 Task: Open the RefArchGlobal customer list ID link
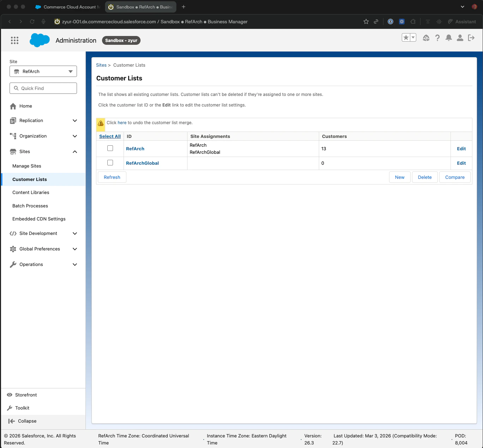click(142, 163)
